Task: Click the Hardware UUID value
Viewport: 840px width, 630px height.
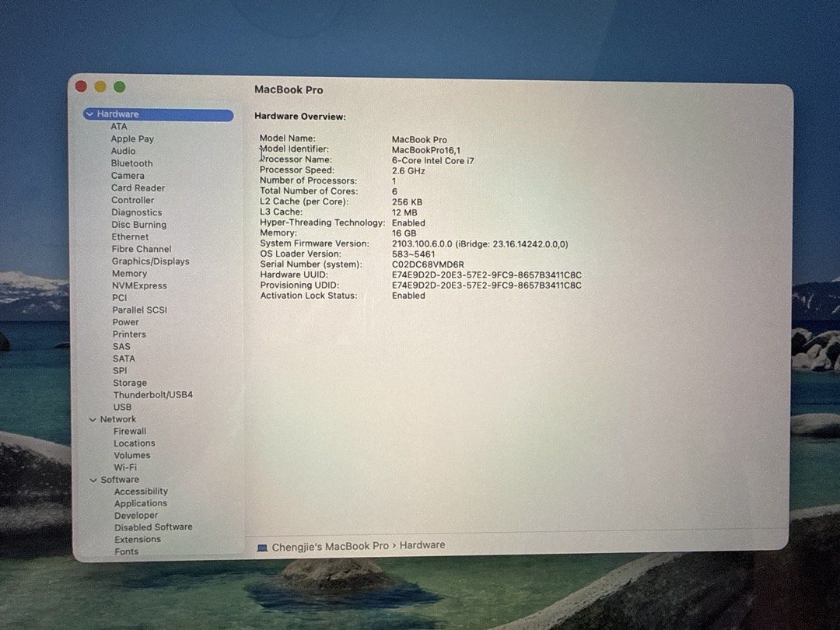Action: (486, 275)
